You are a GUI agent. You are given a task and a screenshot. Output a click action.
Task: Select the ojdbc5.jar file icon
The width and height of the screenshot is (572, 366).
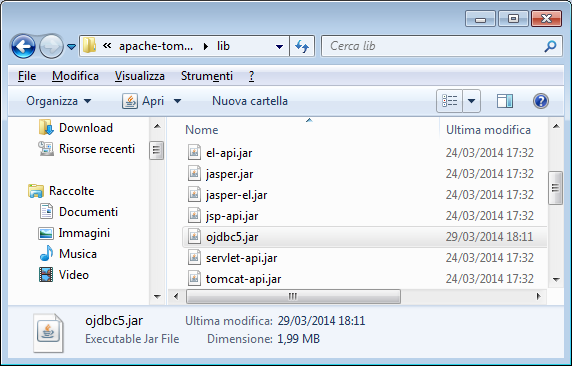coord(194,237)
